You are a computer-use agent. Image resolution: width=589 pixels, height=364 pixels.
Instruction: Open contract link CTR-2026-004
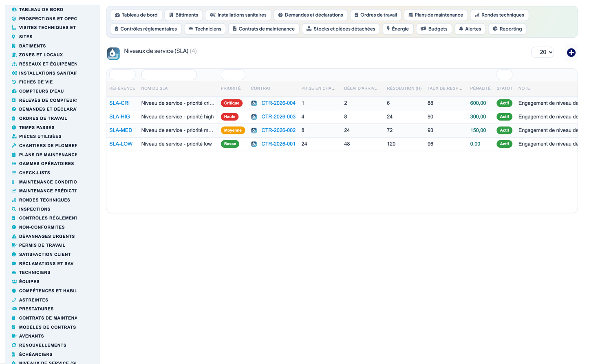click(x=278, y=103)
